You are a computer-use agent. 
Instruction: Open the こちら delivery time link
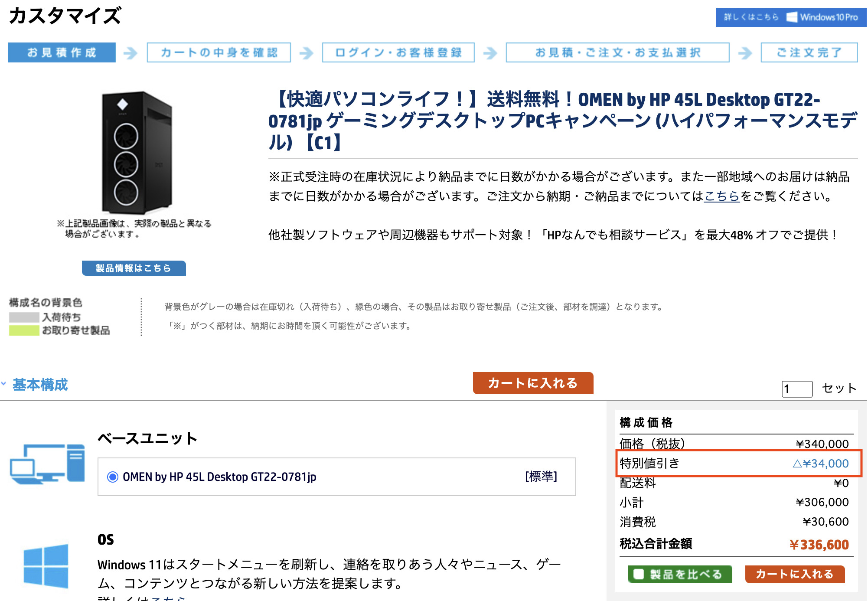coord(721,196)
